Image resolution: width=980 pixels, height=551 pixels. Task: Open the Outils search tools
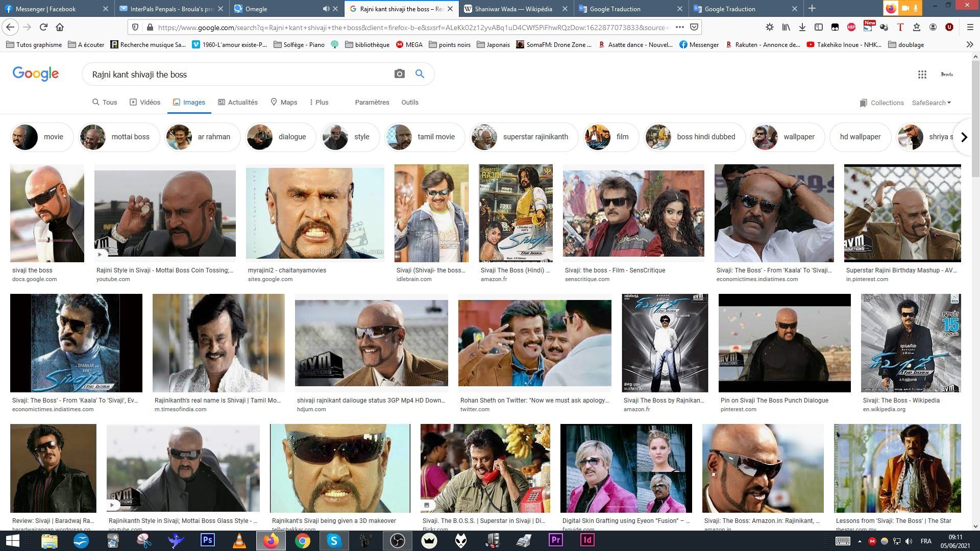click(409, 102)
